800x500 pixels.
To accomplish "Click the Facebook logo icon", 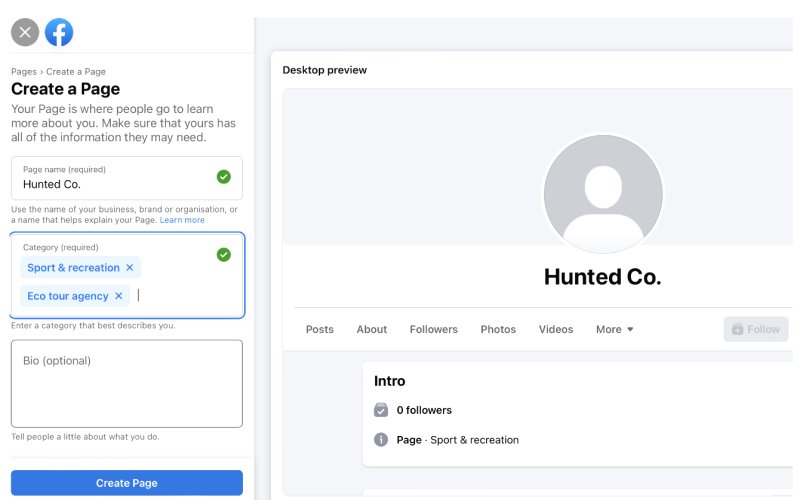I will 59,32.
